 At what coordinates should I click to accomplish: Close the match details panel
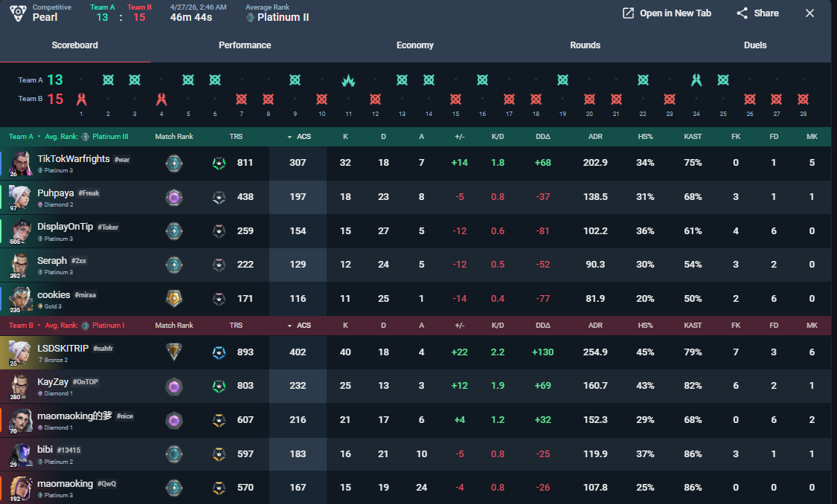coord(809,13)
